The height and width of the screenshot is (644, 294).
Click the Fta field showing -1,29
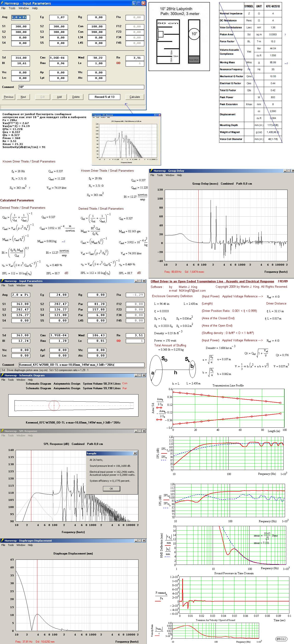(135, 295)
